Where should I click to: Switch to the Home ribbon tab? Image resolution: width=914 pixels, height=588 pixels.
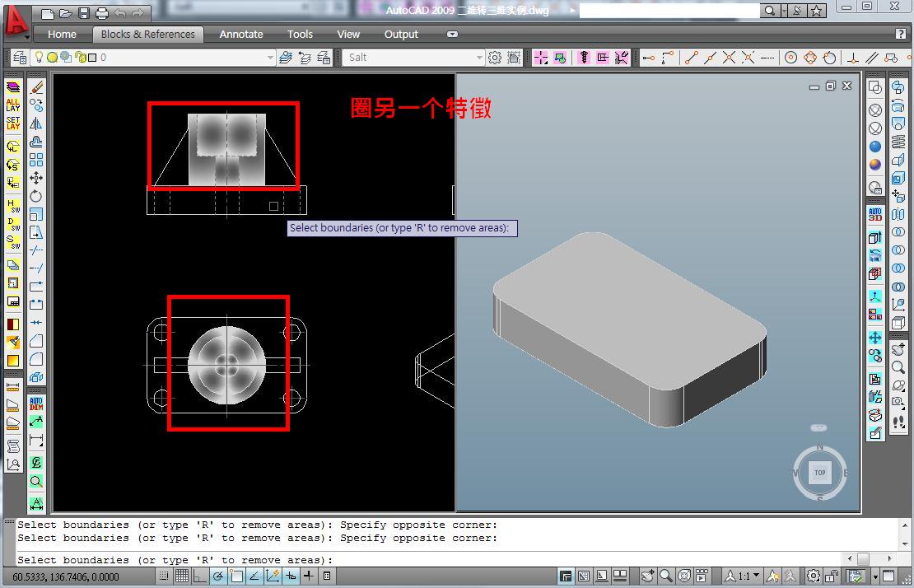tap(63, 35)
